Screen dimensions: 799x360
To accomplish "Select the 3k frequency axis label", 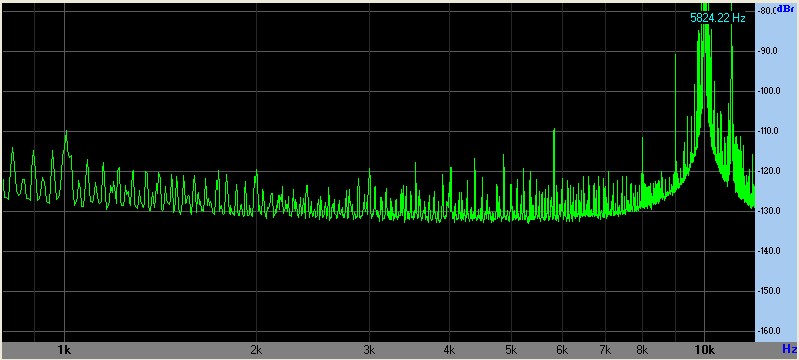I will pos(369,350).
